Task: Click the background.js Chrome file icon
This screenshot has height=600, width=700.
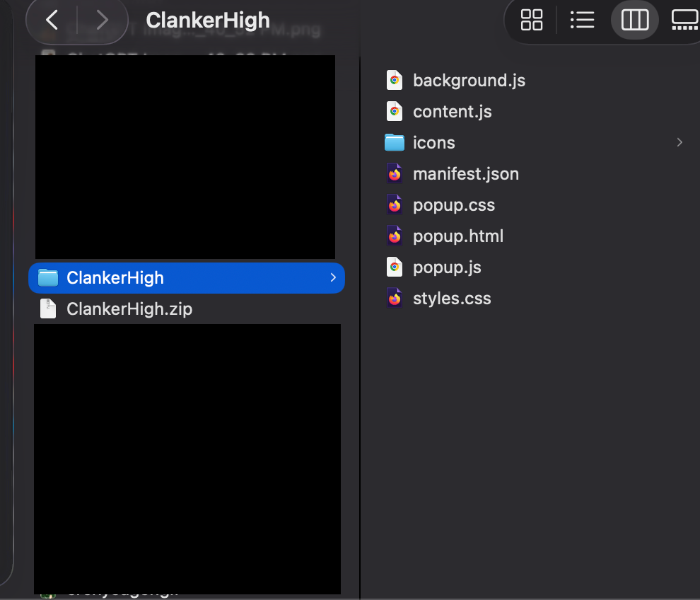Action: (x=395, y=81)
